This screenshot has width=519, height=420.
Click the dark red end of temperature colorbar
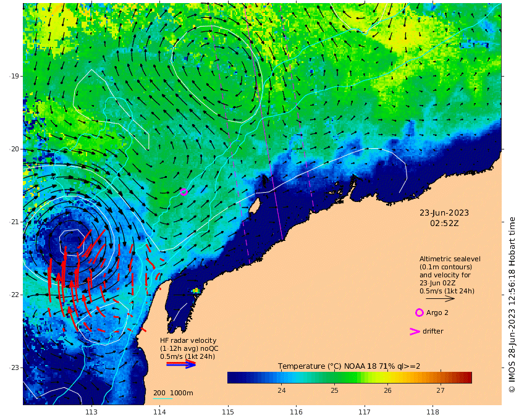pos(466,377)
